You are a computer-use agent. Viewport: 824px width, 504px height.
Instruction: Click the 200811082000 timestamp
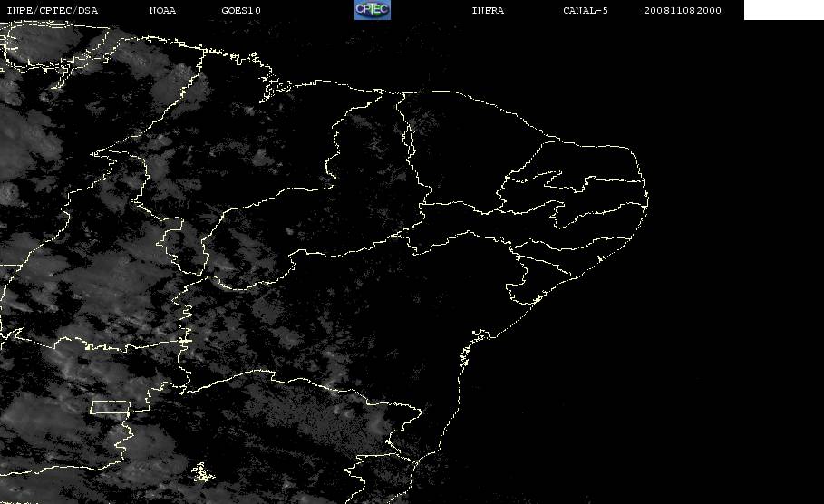point(683,11)
